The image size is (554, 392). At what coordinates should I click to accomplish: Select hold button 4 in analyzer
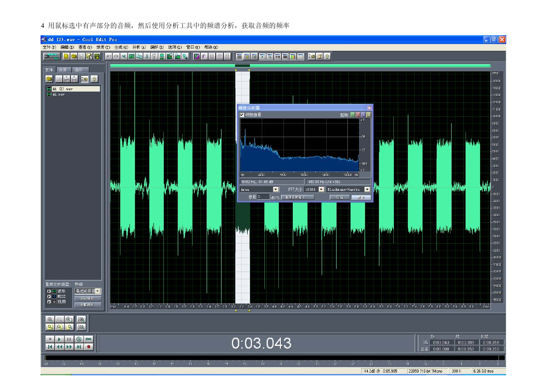[x=369, y=115]
